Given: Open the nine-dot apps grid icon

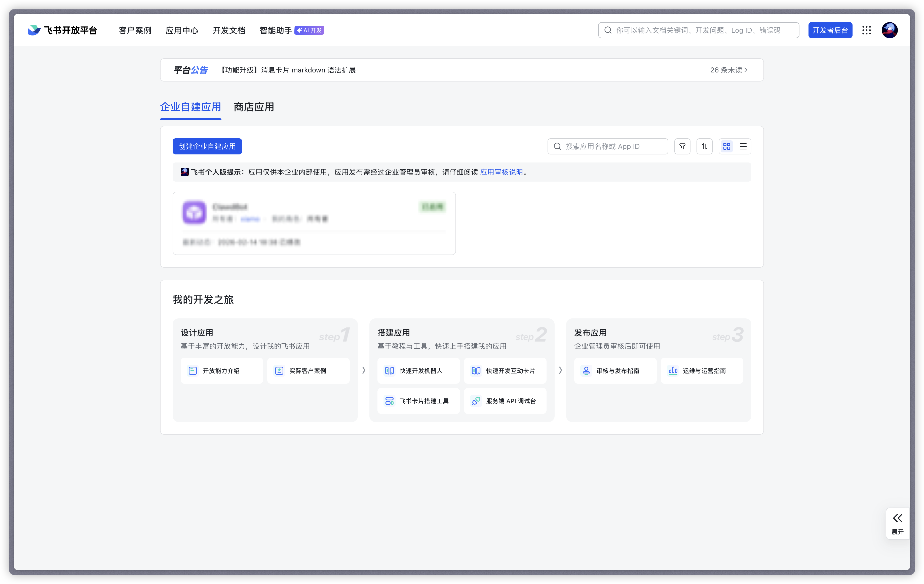Looking at the screenshot, I should [x=866, y=30].
